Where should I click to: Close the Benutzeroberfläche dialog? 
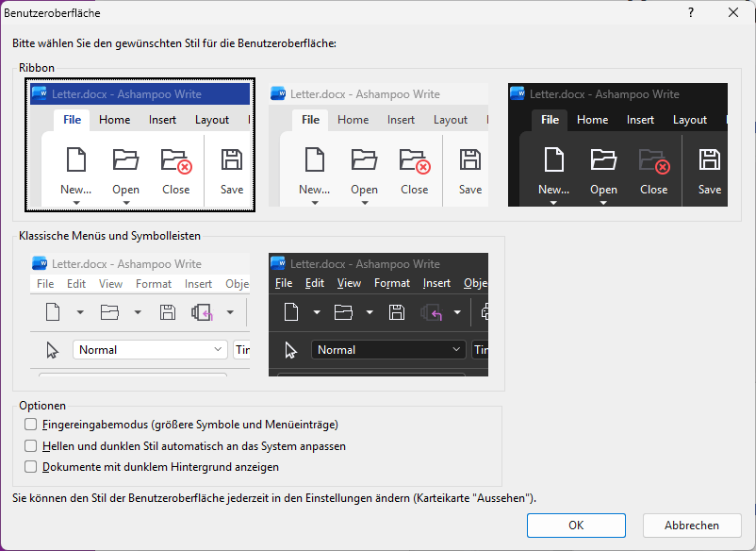[x=733, y=12]
